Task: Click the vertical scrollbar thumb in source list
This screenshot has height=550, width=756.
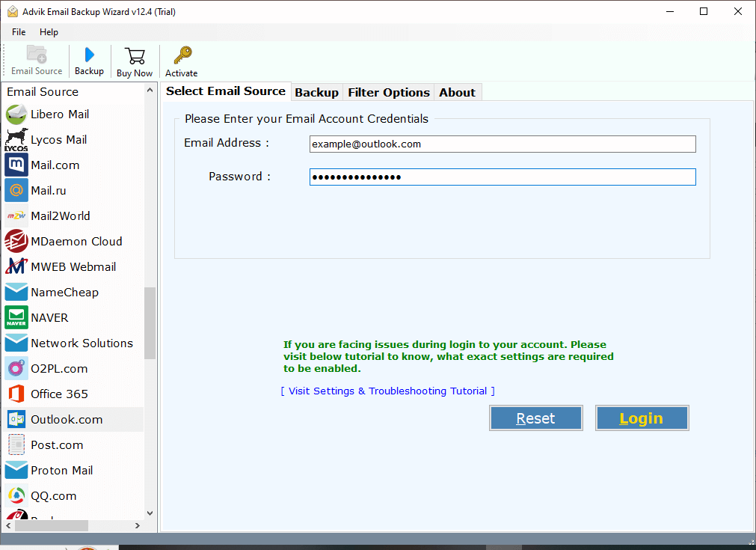Action: coord(150,323)
